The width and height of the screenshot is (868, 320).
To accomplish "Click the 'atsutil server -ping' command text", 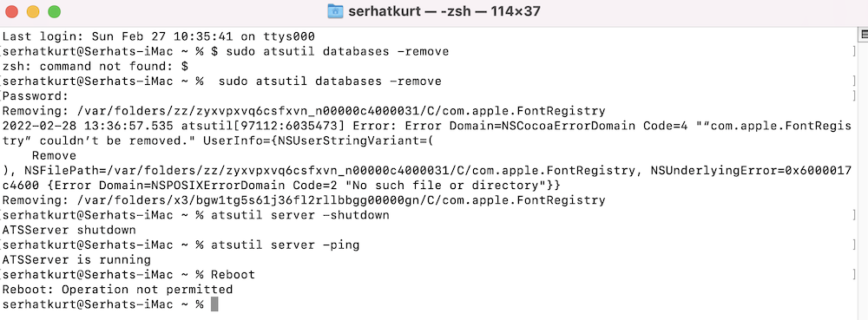I will click(285, 245).
